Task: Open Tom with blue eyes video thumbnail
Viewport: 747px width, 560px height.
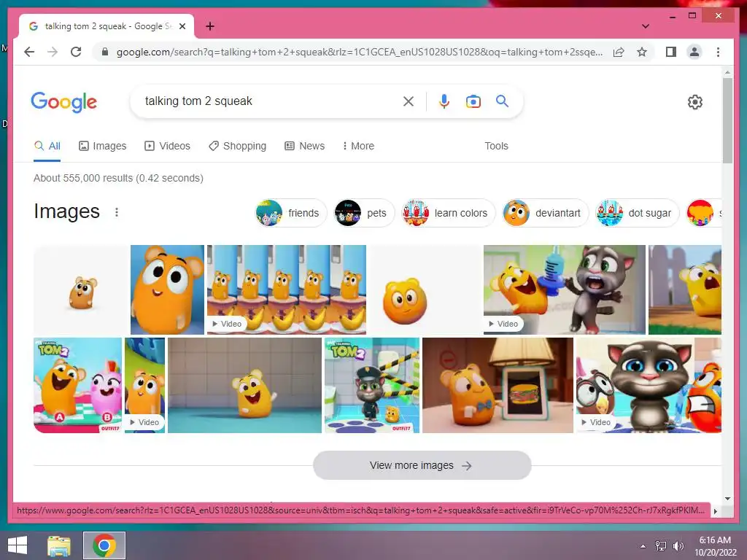Action: [649, 385]
